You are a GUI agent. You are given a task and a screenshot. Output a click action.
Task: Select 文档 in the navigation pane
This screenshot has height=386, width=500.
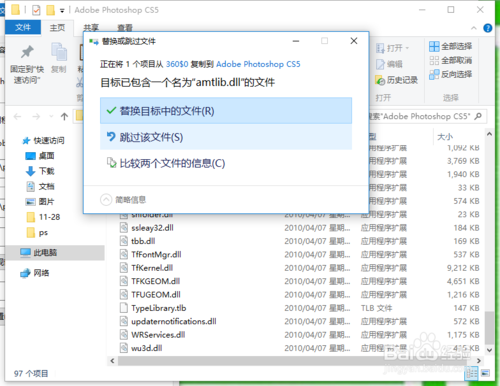click(x=40, y=186)
